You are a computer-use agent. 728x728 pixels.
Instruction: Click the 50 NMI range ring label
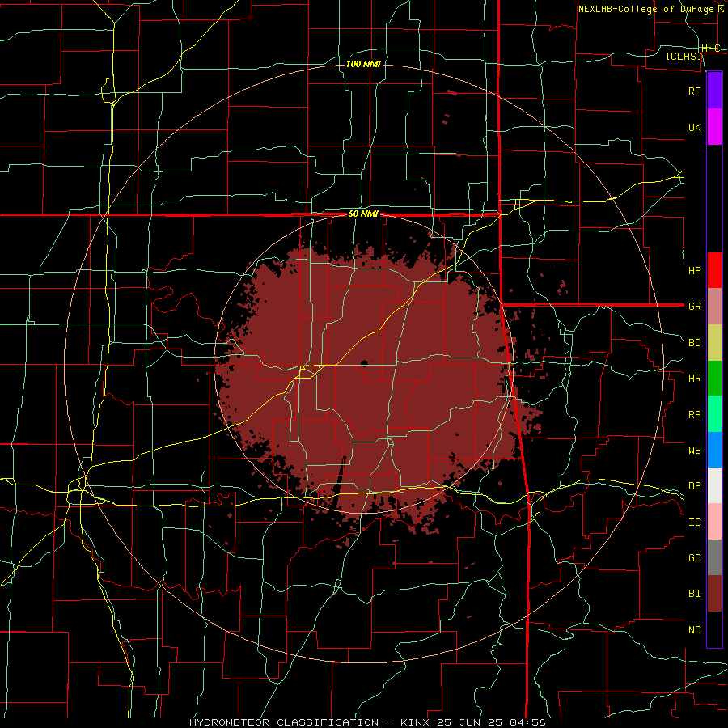coord(363,214)
